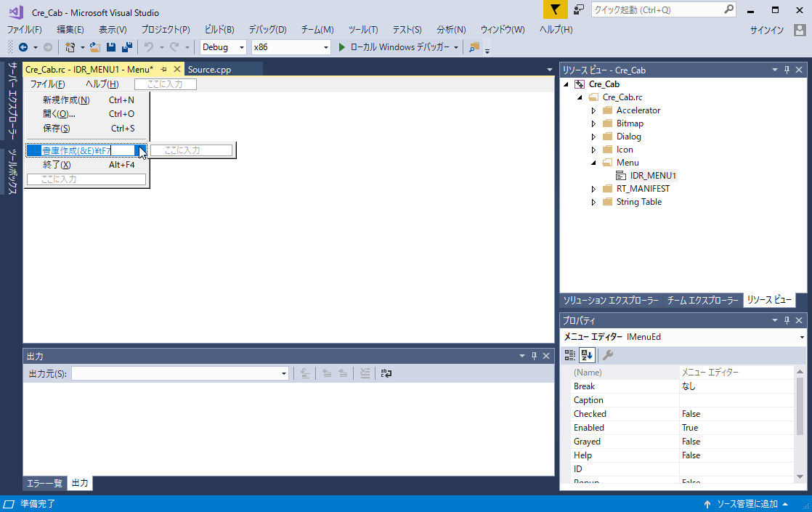Pin the Properties panel
The width and height of the screenshot is (812, 512).
[x=787, y=320]
